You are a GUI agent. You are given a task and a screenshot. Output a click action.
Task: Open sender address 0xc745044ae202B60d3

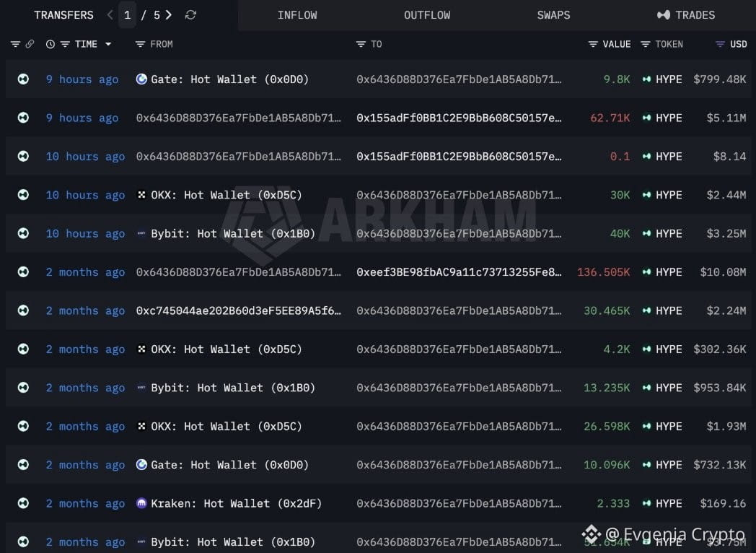[x=239, y=310]
